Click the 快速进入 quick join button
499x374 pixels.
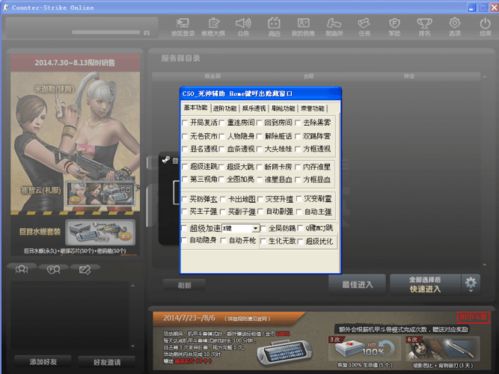425,284
